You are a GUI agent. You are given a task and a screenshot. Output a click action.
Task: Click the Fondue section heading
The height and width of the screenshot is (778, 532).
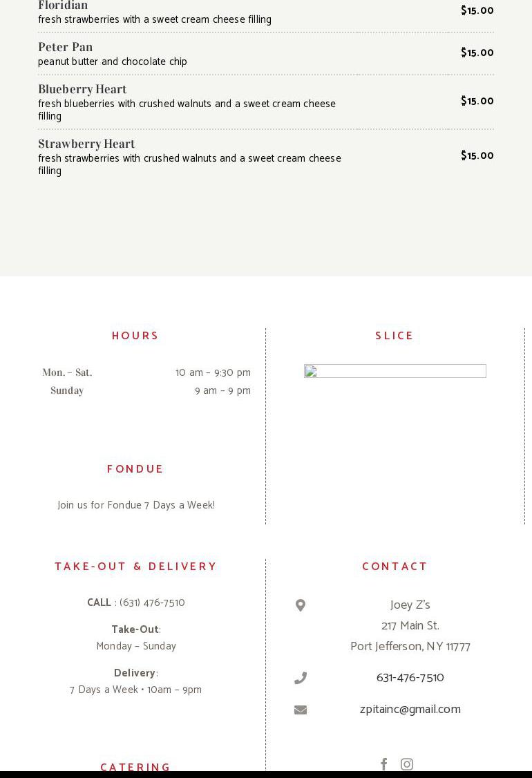coord(135,469)
